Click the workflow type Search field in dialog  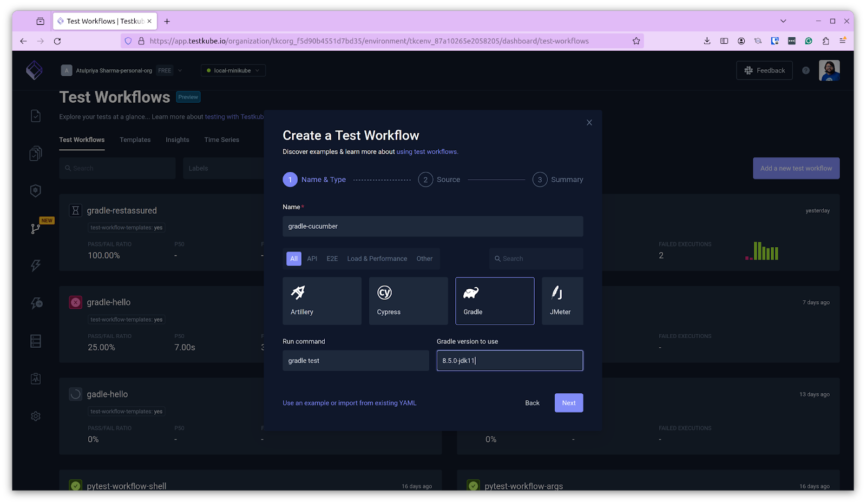pyautogui.click(x=536, y=258)
